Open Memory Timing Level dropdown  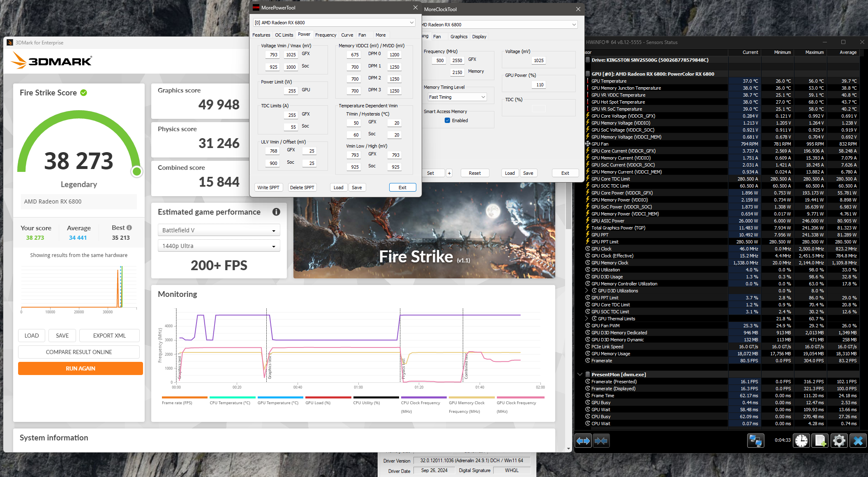457,97
